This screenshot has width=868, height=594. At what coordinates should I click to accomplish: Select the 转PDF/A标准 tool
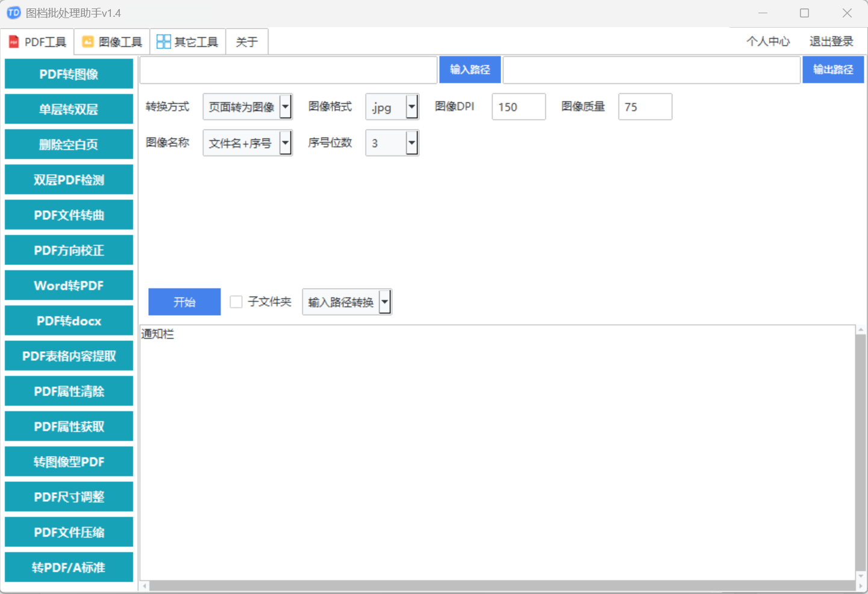pyautogui.click(x=69, y=567)
